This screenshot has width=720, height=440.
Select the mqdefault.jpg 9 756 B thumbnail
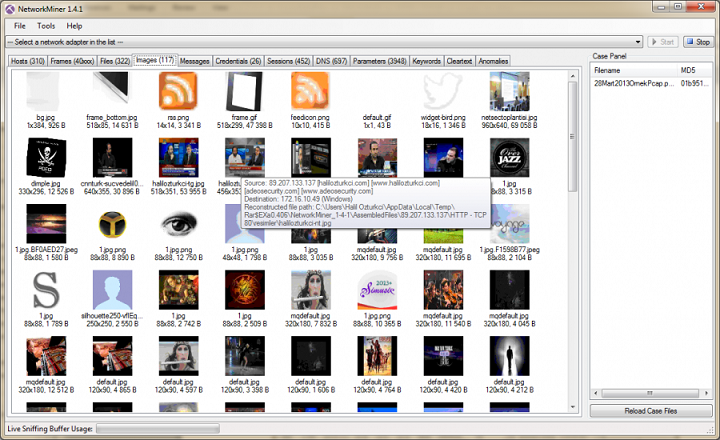click(377, 237)
